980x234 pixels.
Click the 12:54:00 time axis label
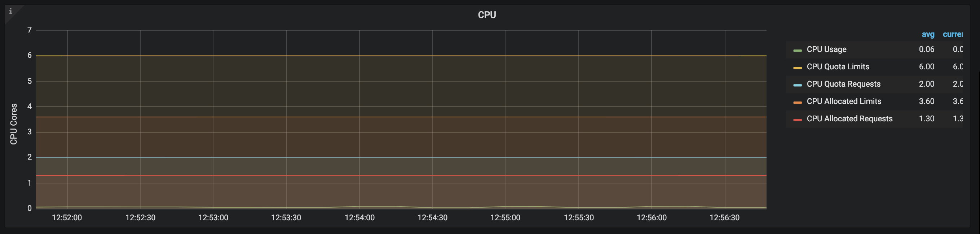[x=359, y=218]
